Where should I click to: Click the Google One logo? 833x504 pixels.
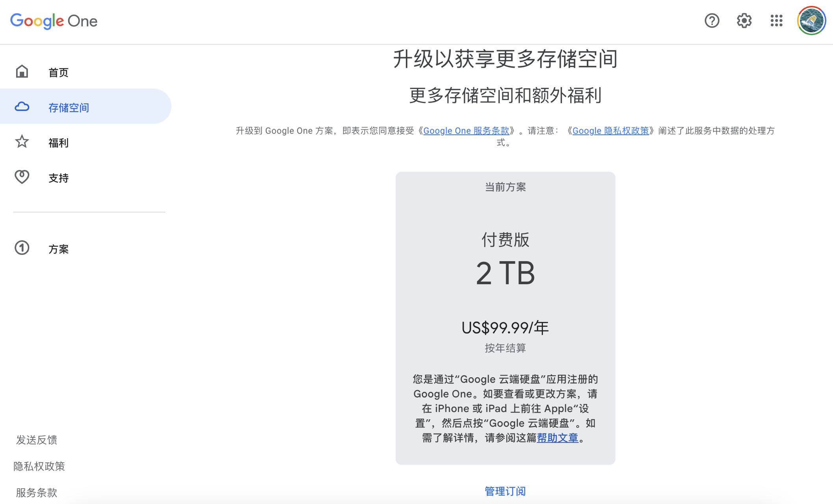click(54, 21)
